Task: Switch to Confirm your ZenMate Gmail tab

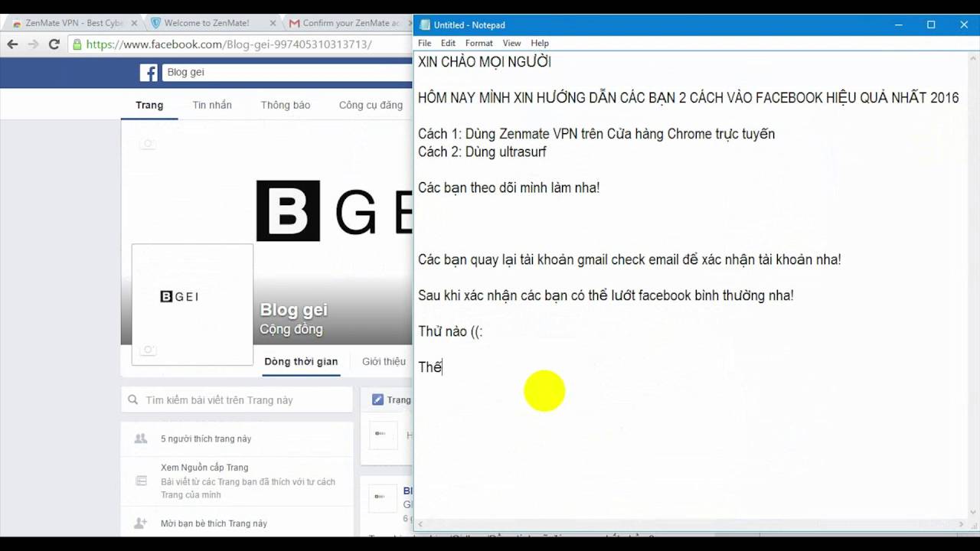Action: point(346,23)
